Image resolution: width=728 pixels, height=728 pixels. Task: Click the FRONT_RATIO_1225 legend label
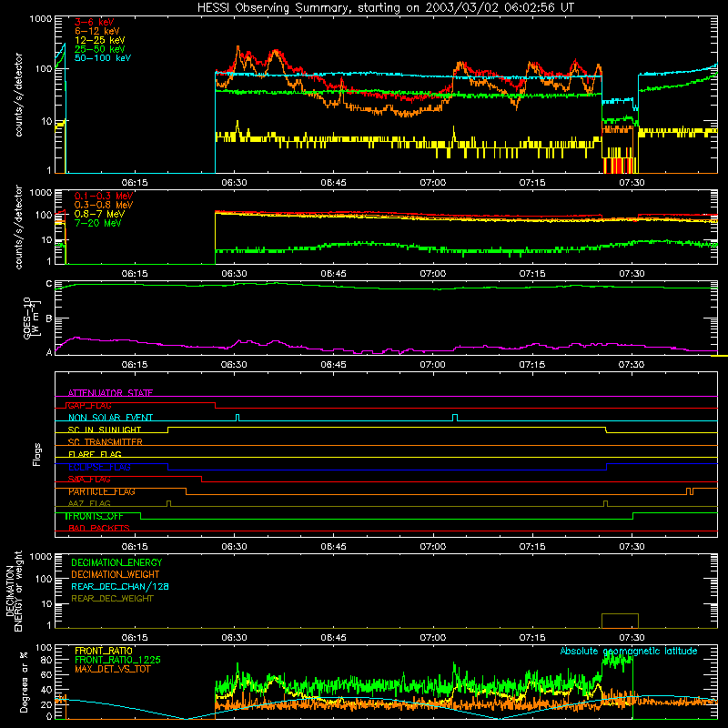pos(117,660)
